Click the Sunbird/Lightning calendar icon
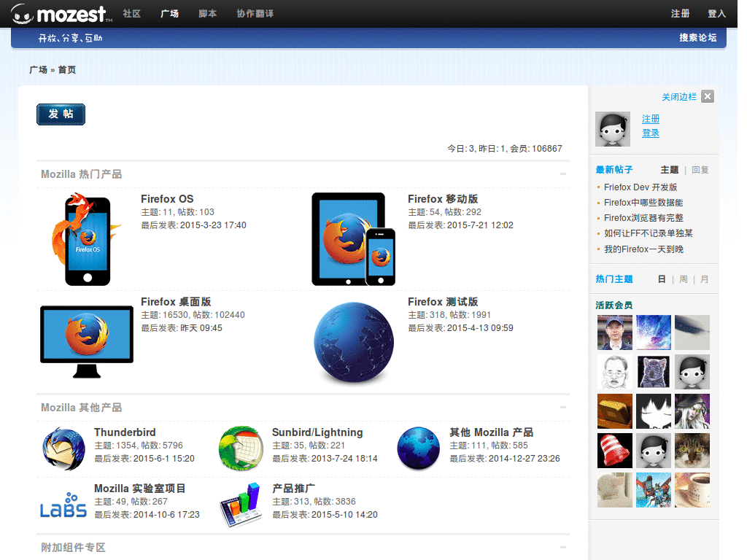747x560 pixels. pyautogui.click(x=241, y=448)
